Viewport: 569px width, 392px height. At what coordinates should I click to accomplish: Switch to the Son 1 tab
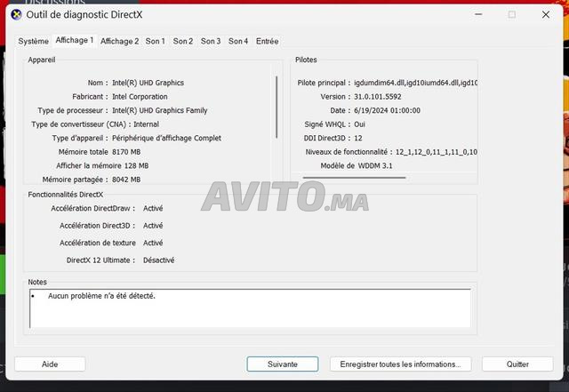click(156, 42)
